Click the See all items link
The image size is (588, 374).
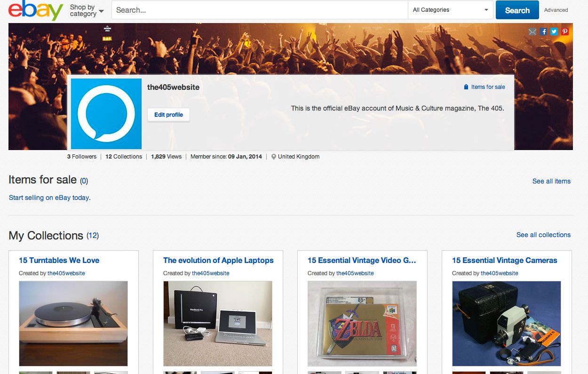(551, 181)
